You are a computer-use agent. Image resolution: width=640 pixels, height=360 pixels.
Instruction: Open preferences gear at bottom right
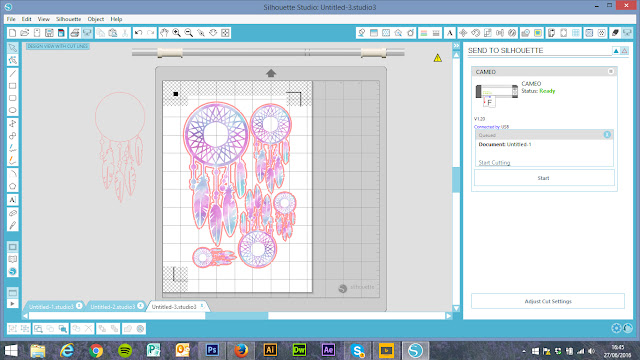click(x=616, y=328)
